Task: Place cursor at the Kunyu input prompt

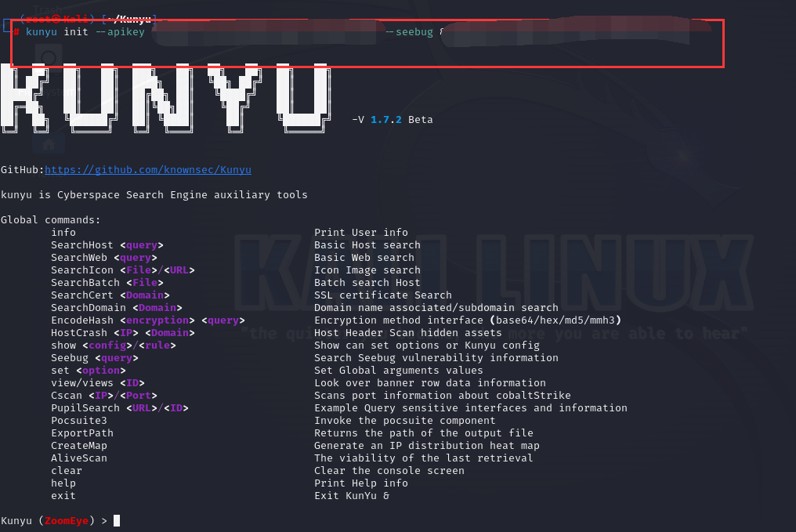Action: point(115,520)
